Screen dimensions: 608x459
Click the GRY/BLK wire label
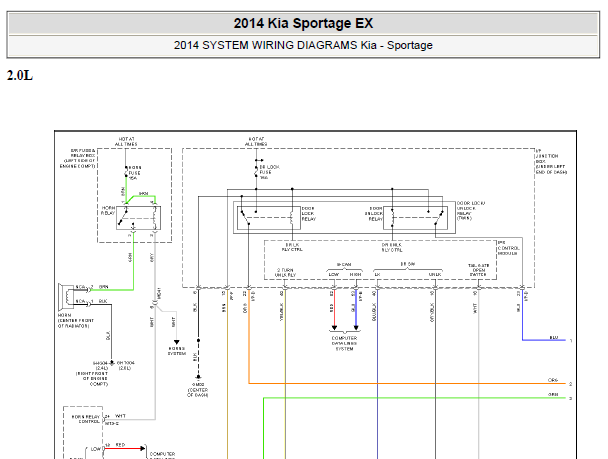(432, 312)
